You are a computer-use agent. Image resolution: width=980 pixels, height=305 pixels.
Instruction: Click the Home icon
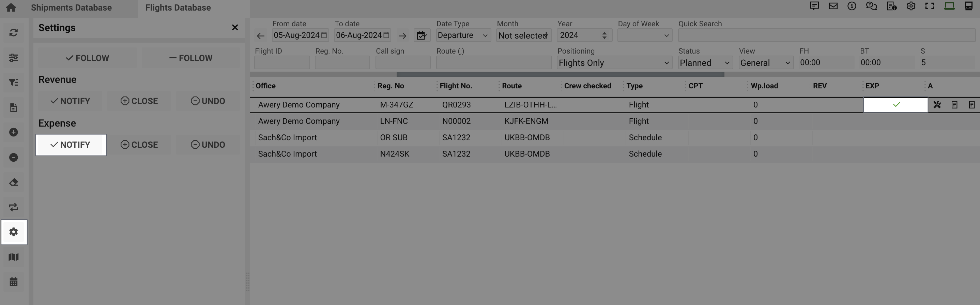click(x=11, y=8)
